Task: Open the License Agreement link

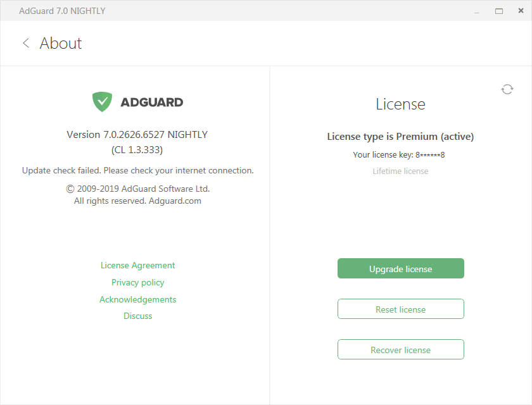Action: click(137, 266)
